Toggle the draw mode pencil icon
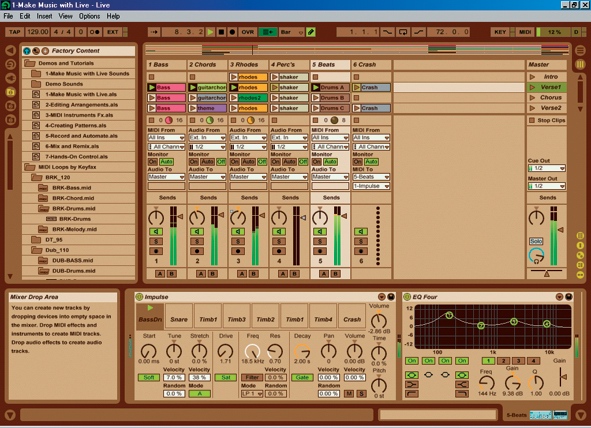Screen dimensions: 591x428 click(311, 32)
